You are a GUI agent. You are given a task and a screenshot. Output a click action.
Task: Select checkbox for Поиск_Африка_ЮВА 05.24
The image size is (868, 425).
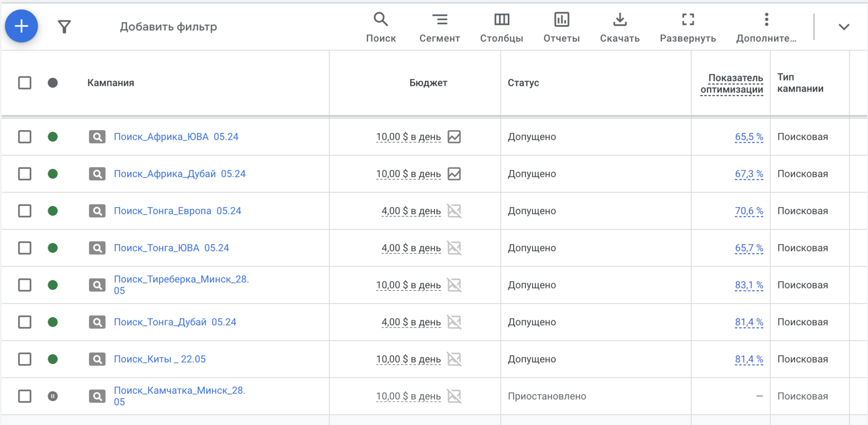pyautogui.click(x=25, y=137)
